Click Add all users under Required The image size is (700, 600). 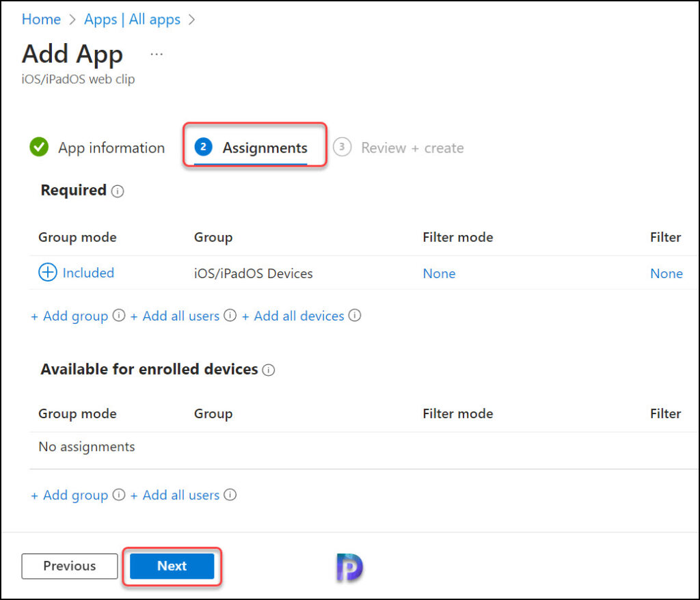(175, 316)
